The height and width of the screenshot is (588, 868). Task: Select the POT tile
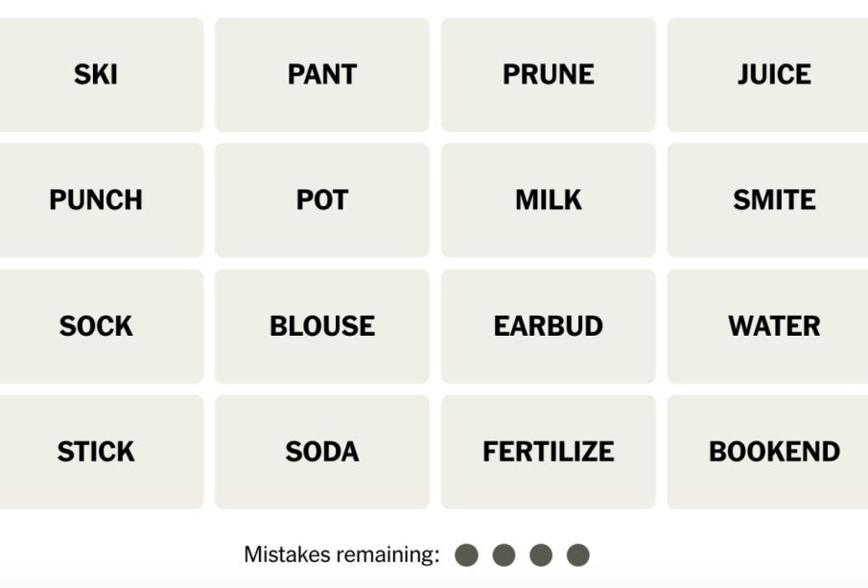click(x=322, y=200)
